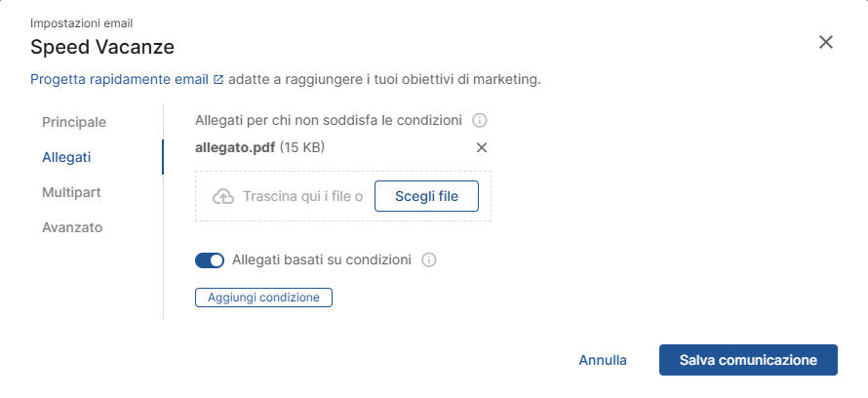This screenshot has height=398, width=868.
Task: Click the external link icon after 'Progetta rapidamente email'
Action: pyautogui.click(x=218, y=79)
